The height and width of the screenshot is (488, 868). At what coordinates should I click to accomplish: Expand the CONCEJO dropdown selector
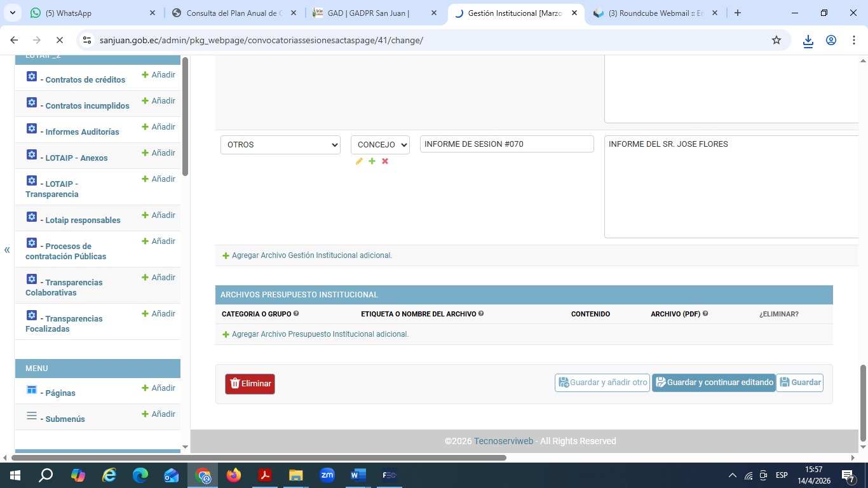380,145
